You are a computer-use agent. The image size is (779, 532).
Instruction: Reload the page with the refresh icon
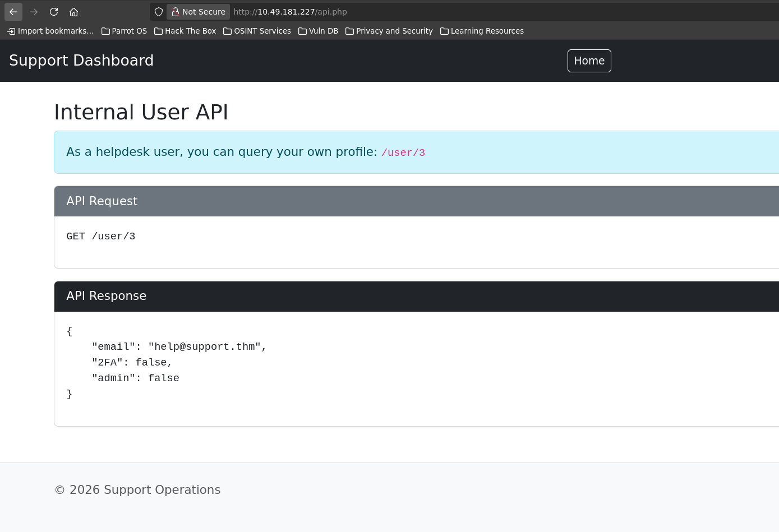(54, 12)
